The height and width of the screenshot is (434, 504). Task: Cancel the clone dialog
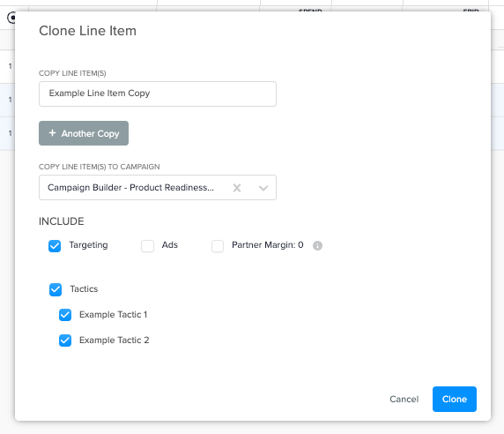404,400
